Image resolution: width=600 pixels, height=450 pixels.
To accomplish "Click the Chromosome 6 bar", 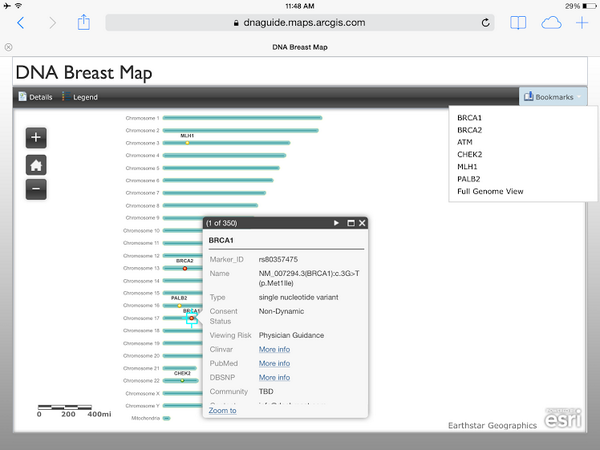I will pos(218,180).
